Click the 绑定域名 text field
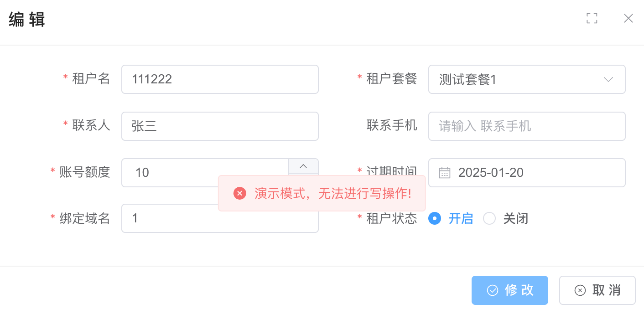 [219, 223]
